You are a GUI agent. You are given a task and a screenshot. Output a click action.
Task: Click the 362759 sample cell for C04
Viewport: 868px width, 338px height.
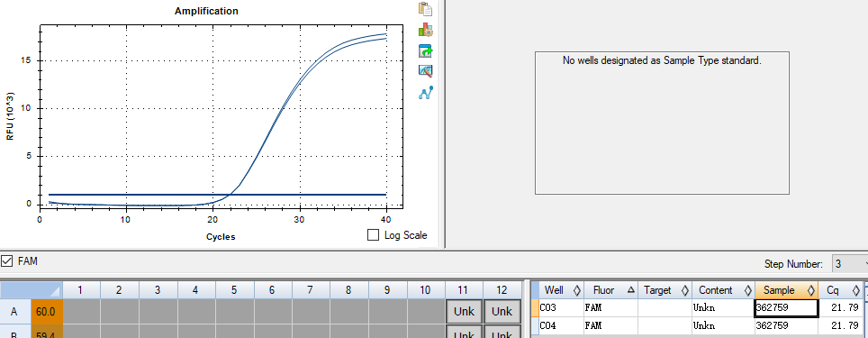coord(786,325)
